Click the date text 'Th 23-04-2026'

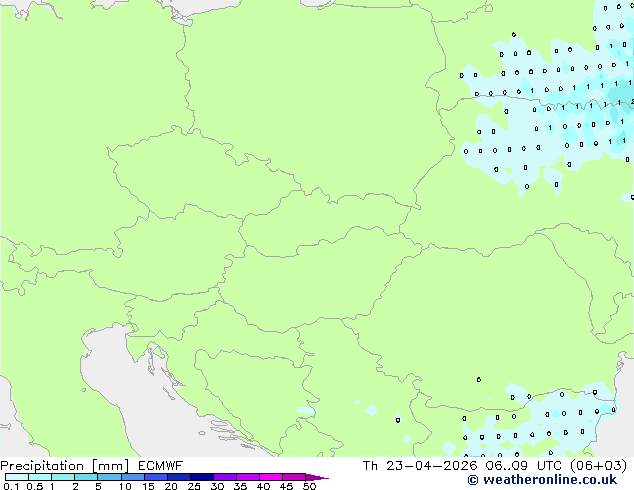pos(420,466)
